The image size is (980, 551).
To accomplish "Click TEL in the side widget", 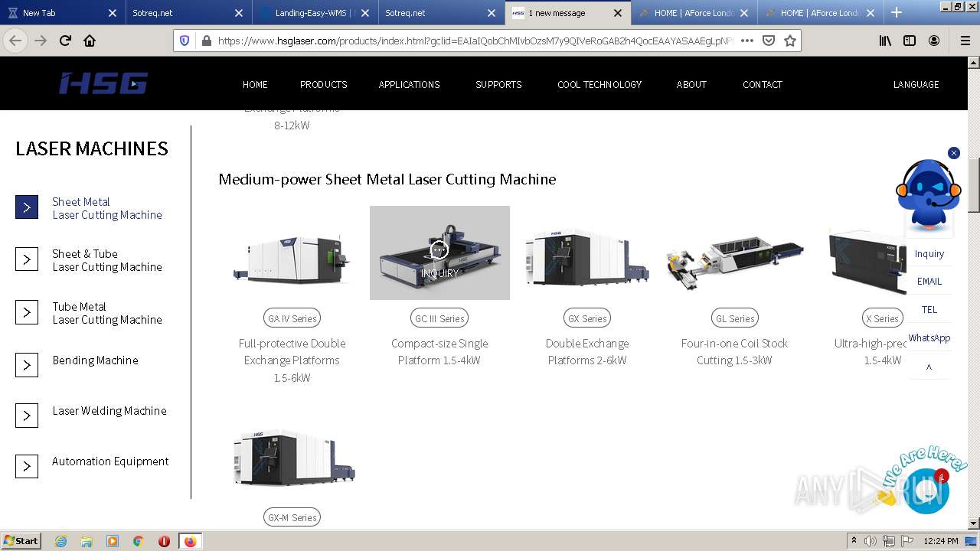I will [x=929, y=309].
